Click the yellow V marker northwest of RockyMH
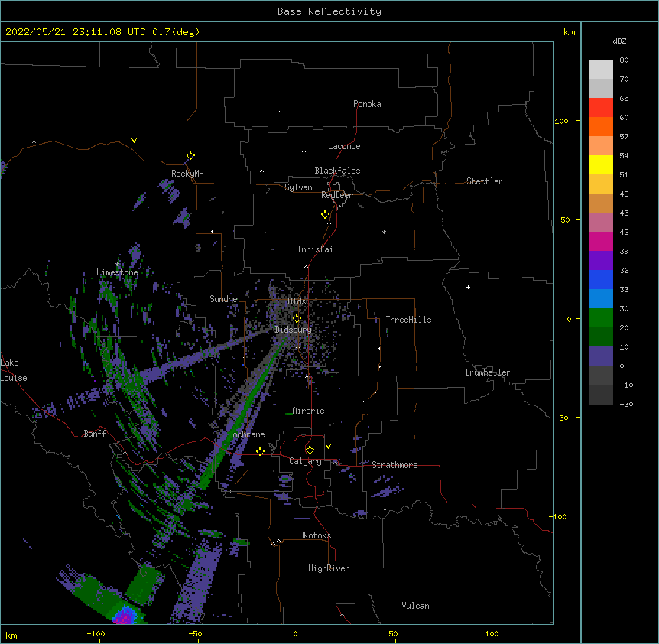Image resolution: width=659 pixels, height=644 pixels. pyautogui.click(x=134, y=141)
